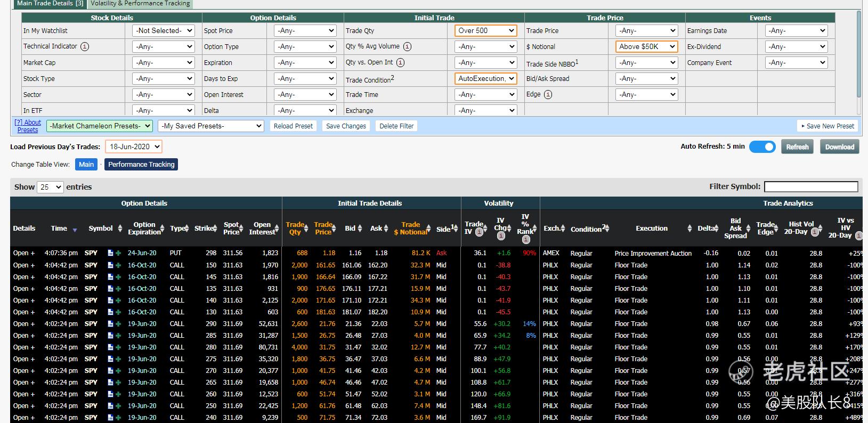Click the Trade IV column info icon
Screen dimensions: 868x423
479,232
